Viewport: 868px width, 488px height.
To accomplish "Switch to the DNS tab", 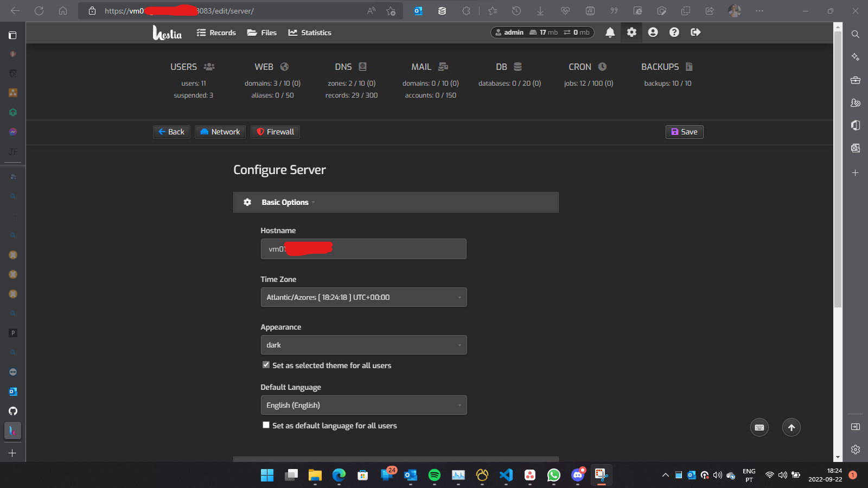I will 351,67.
